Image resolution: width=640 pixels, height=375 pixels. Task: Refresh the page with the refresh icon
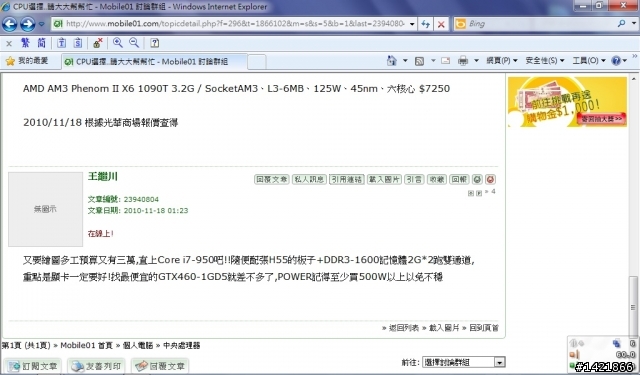[426, 24]
